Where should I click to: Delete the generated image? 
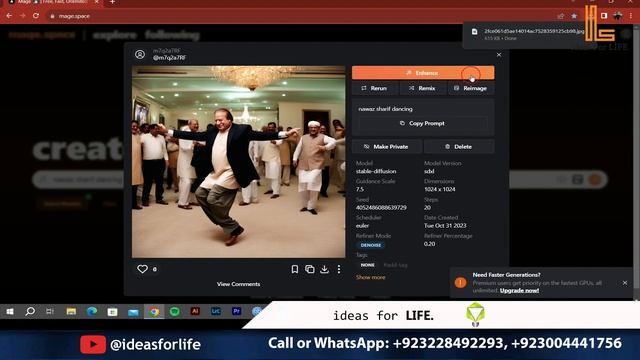(459, 147)
